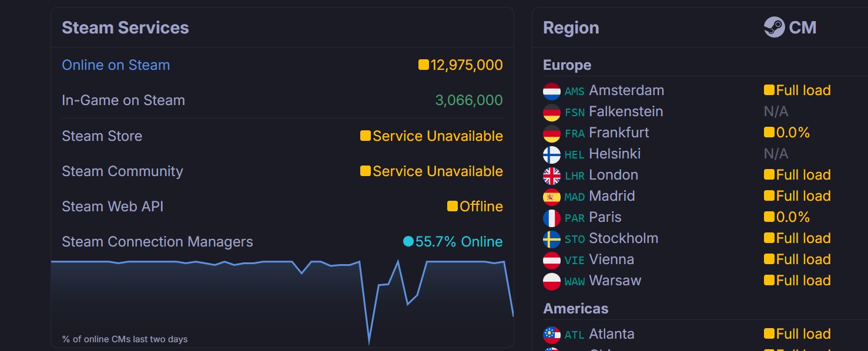This screenshot has height=351, width=868.
Task: Select the Americas region heading
Action: [575, 309]
